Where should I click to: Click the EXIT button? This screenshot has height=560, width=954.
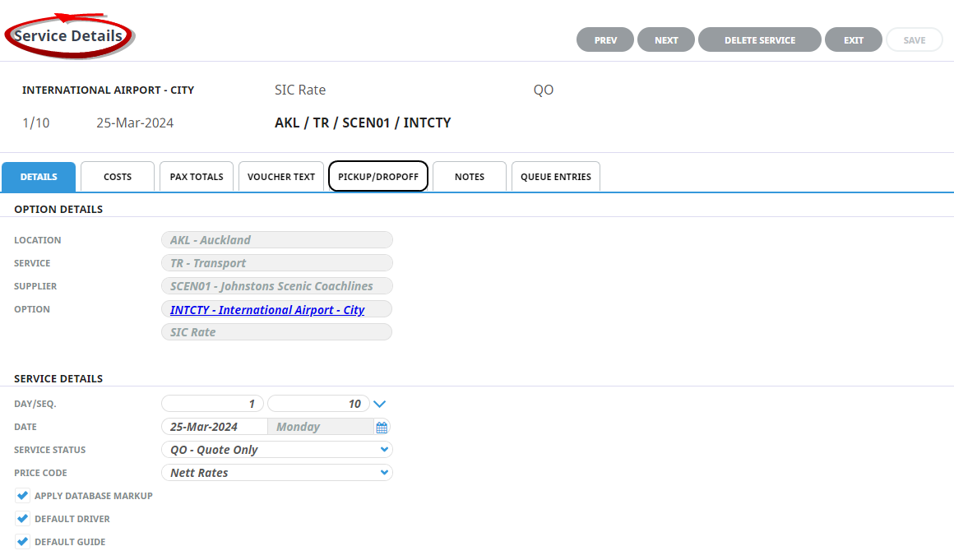(x=854, y=40)
